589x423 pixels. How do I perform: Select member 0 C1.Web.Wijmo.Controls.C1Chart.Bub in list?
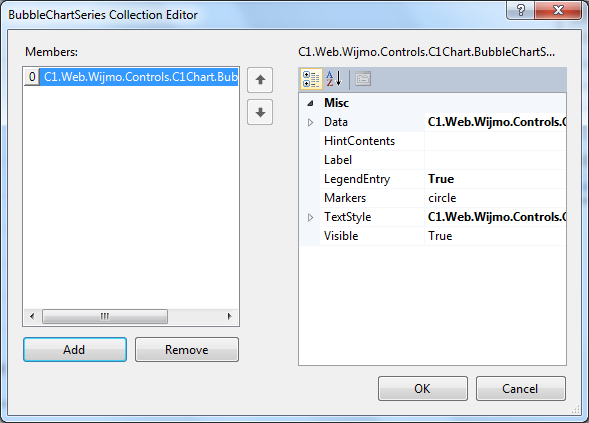click(x=131, y=77)
